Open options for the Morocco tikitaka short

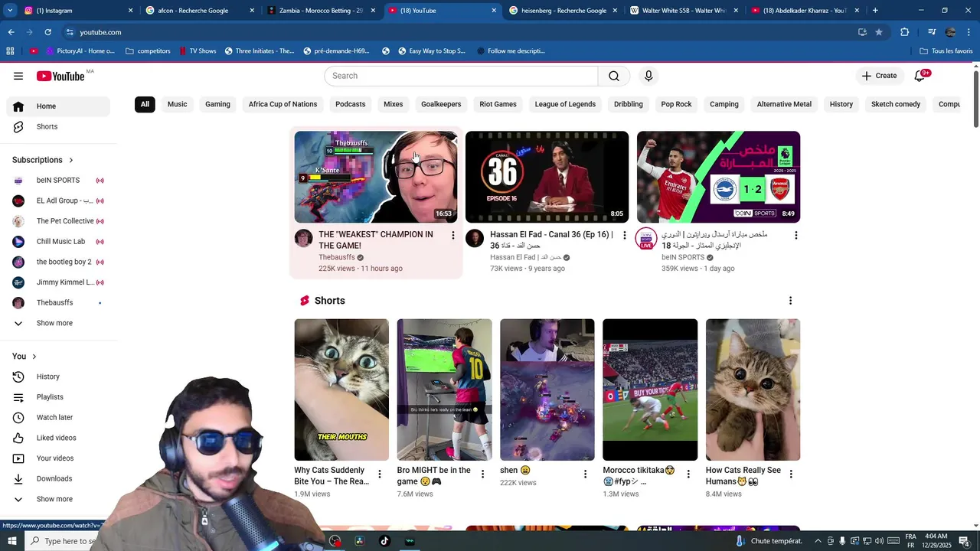tap(688, 474)
